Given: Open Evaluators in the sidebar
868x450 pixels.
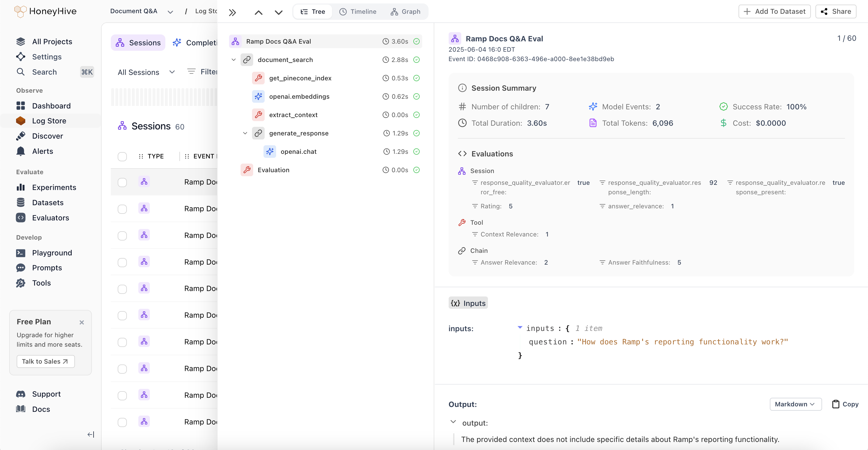Looking at the screenshot, I should (x=50, y=218).
